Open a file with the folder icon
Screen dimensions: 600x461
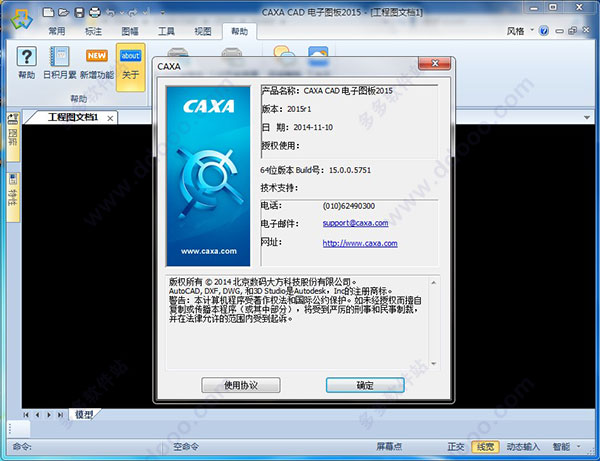click(64, 12)
